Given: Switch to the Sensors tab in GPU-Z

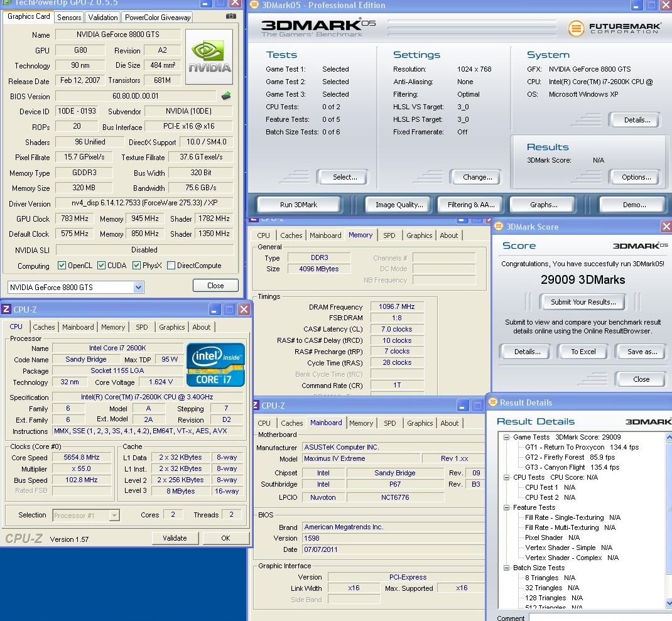Looking at the screenshot, I should 69,17.
